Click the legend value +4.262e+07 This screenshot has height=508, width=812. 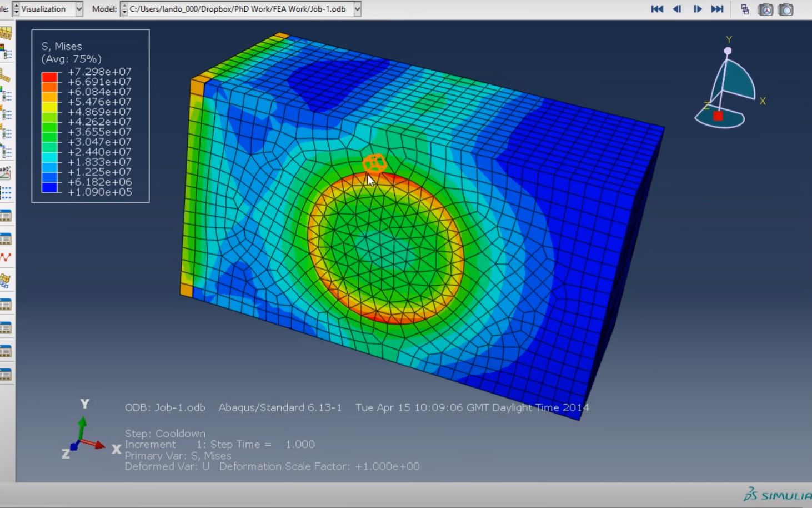coord(99,122)
